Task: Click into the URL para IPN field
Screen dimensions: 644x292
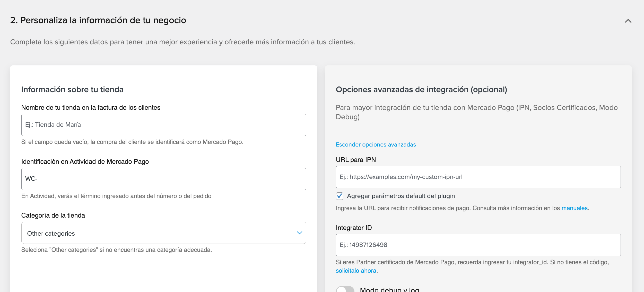Action: coord(478,177)
